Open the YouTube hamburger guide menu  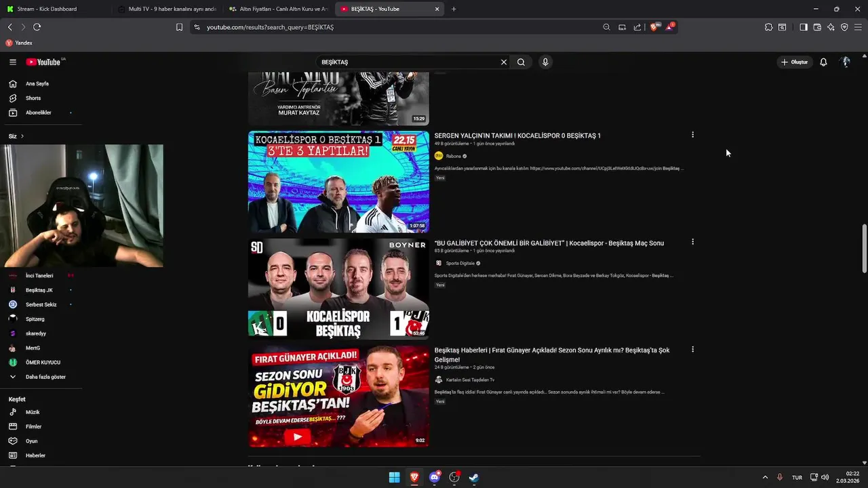(x=12, y=62)
